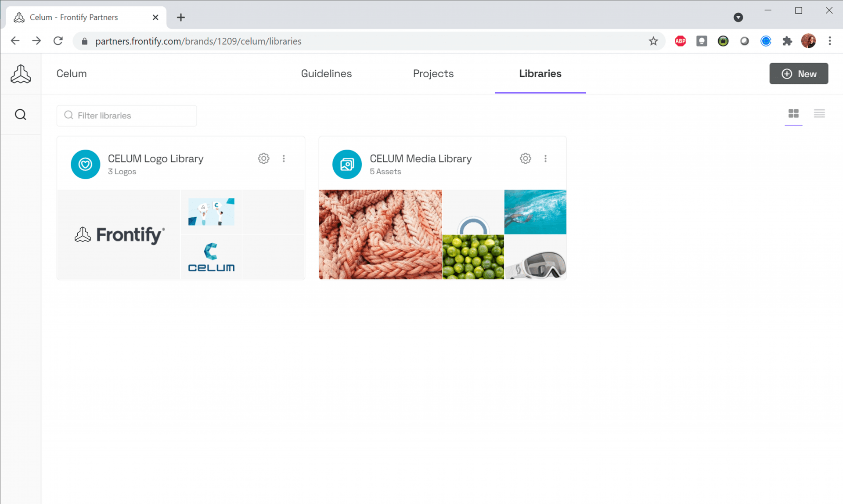Viewport: 843px width, 504px height.
Task: Open settings for CELUM Logo Library
Action: [263, 158]
